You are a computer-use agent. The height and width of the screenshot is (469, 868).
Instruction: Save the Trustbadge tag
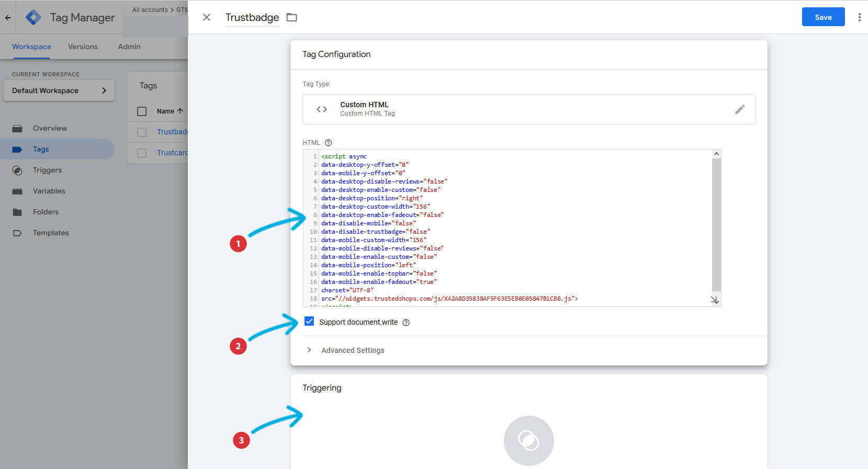pyautogui.click(x=823, y=17)
